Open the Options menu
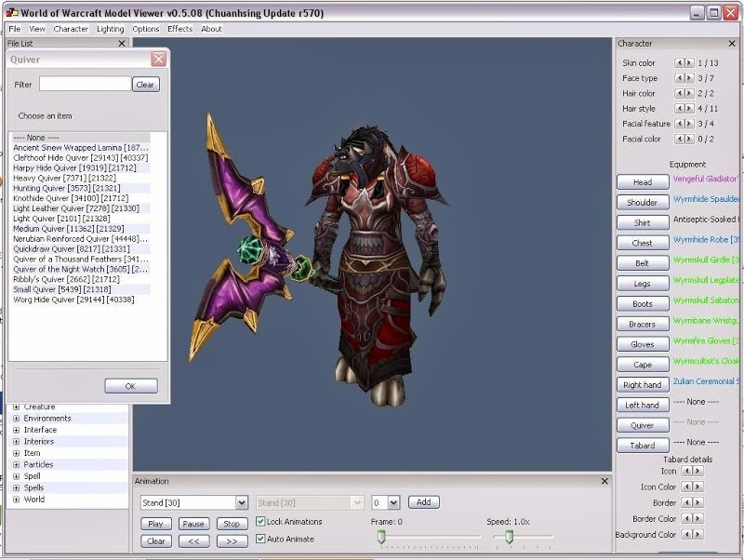This screenshot has height=560, width=744. pyautogui.click(x=146, y=29)
